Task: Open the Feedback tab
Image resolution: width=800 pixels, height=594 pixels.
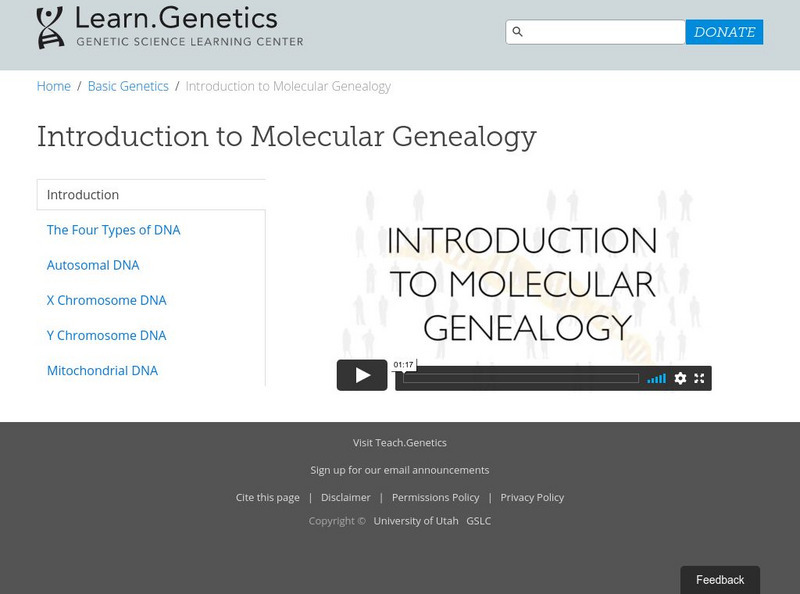Action: coord(720,580)
